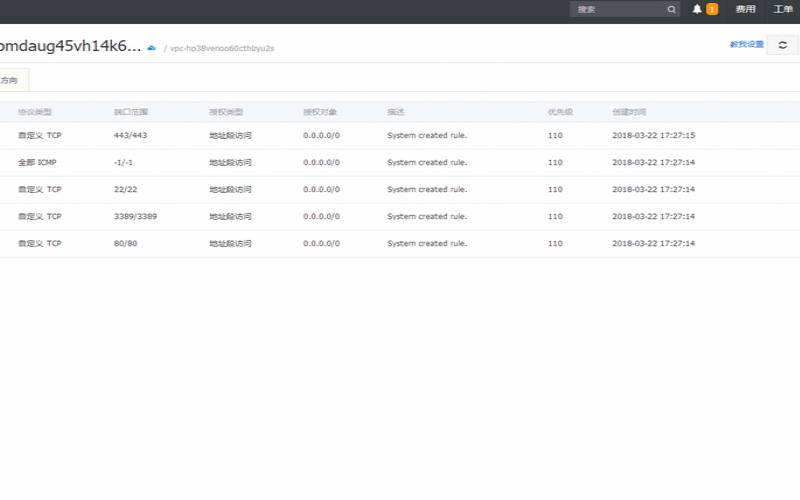Open the 费用 menu in top bar

click(745, 9)
